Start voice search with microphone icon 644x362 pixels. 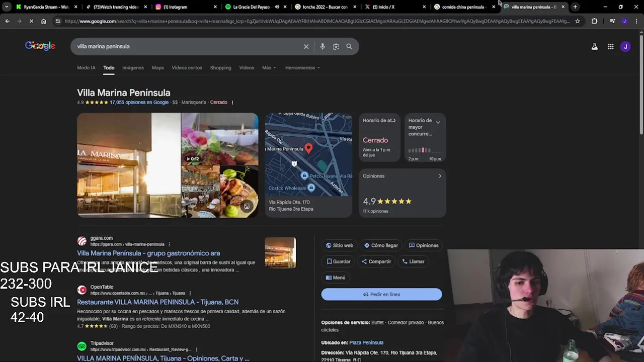[x=323, y=46]
